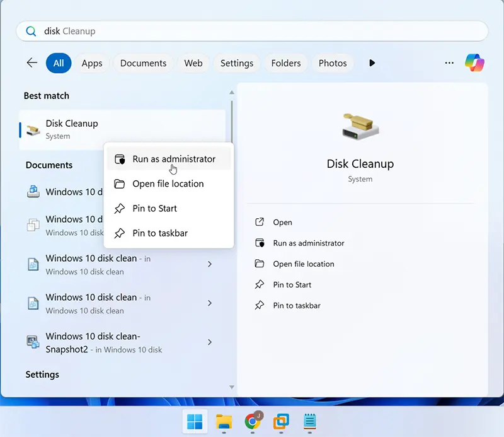Expand the 'Windows 10 disk clean-Snapshot2' chevron
This screenshot has width=504, height=437.
coord(210,342)
